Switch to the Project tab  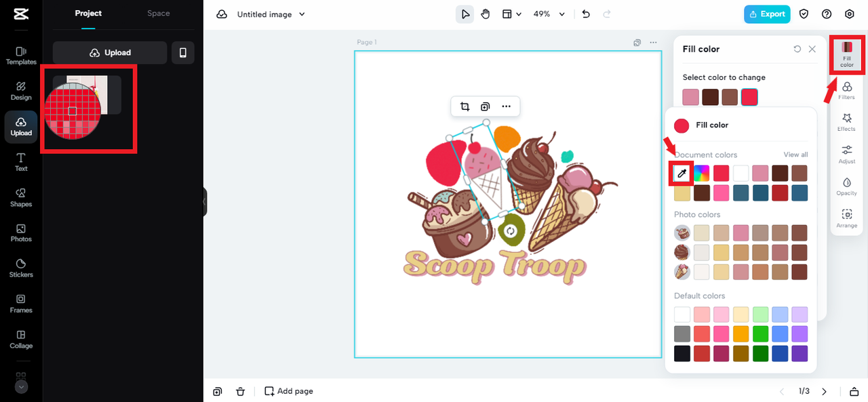click(88, 14)
